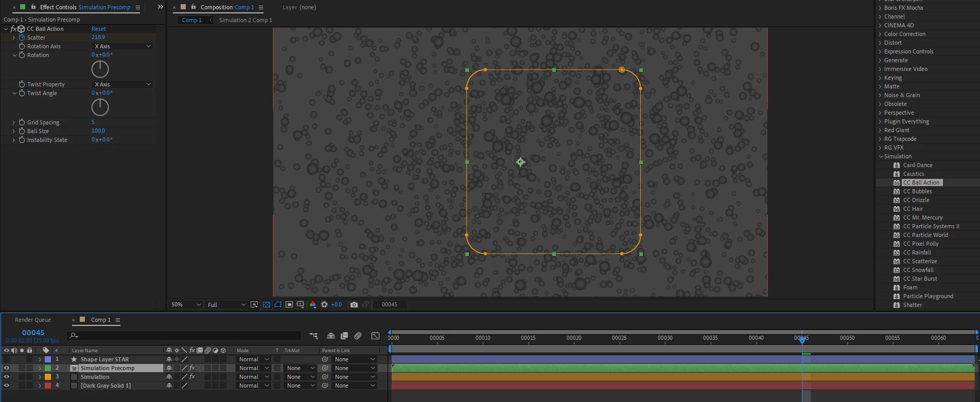Image resolution: width=980 pixels, height=402 pixels.
Task: Enable Frame Blending for the composition
Action: pos(344,336)
